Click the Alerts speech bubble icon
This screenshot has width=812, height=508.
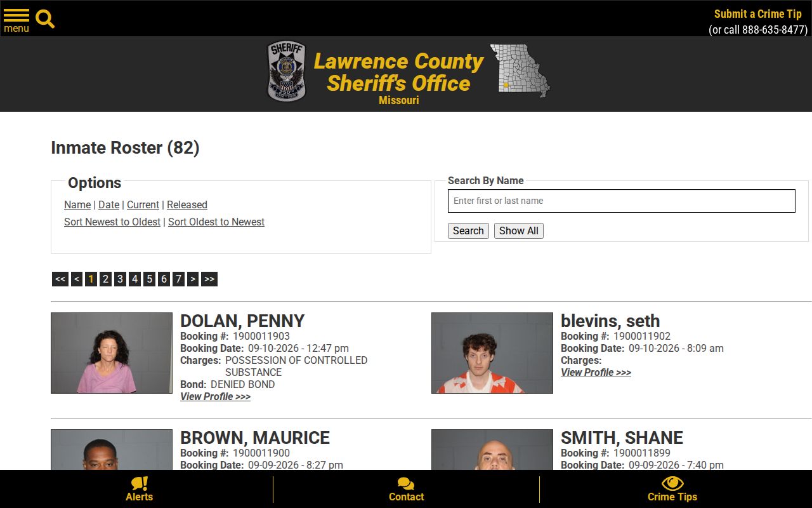coord(140,483)
